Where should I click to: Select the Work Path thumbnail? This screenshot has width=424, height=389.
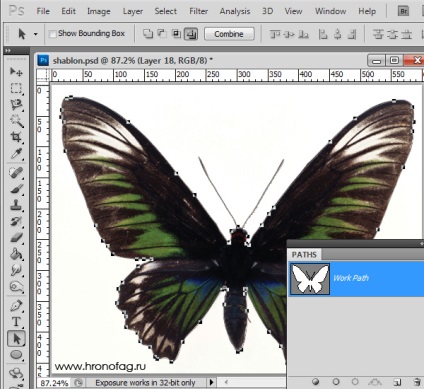click(x=310, y=279)
